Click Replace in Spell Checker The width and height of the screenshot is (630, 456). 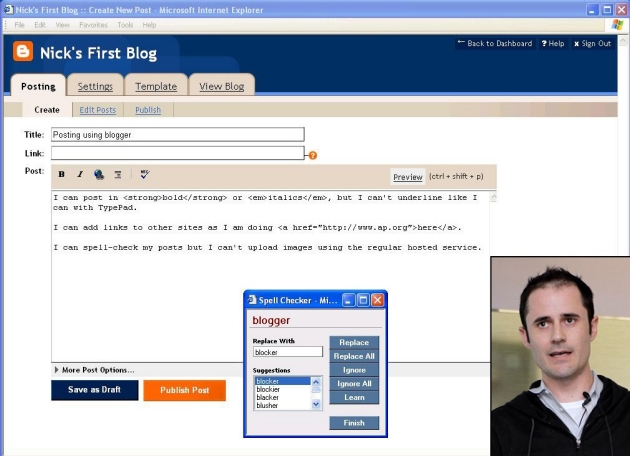coord(354,342)
